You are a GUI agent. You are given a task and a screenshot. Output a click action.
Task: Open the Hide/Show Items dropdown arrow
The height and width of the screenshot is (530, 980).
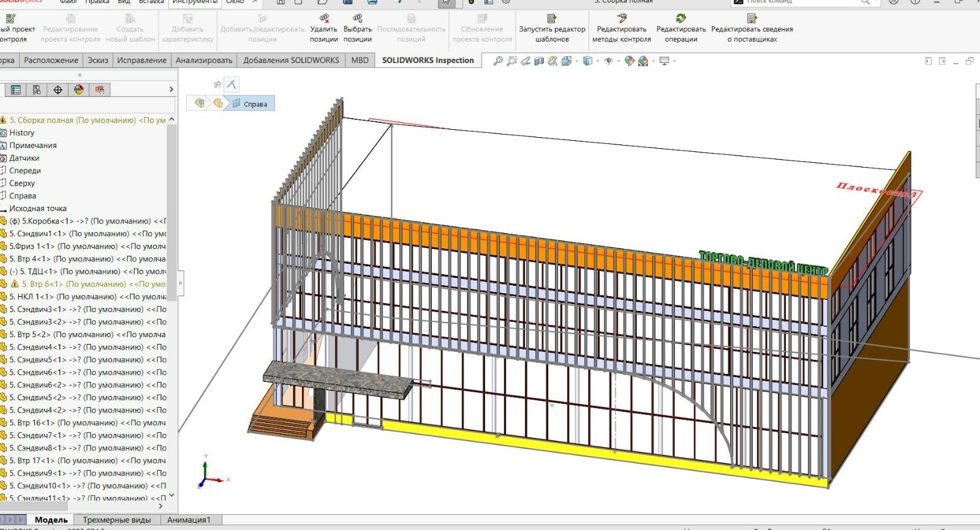coord(619,61)
